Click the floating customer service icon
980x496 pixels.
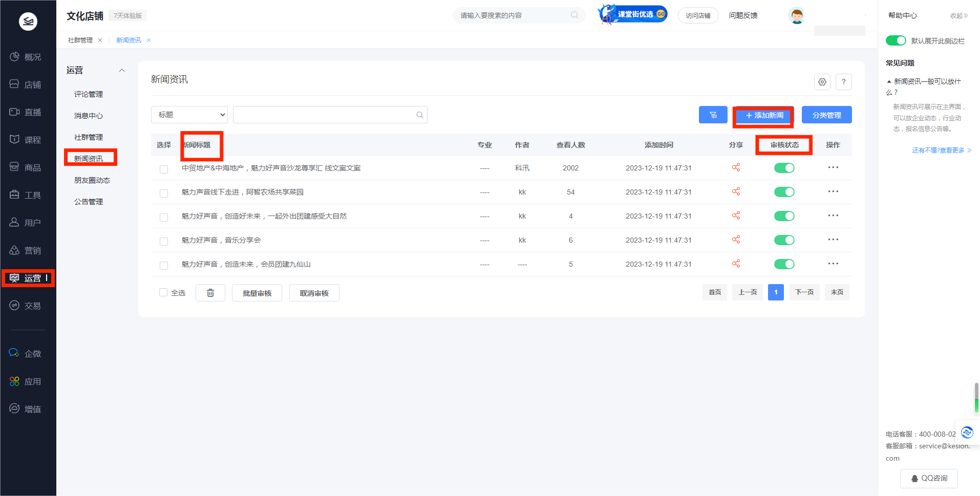[x=967, y=433]
